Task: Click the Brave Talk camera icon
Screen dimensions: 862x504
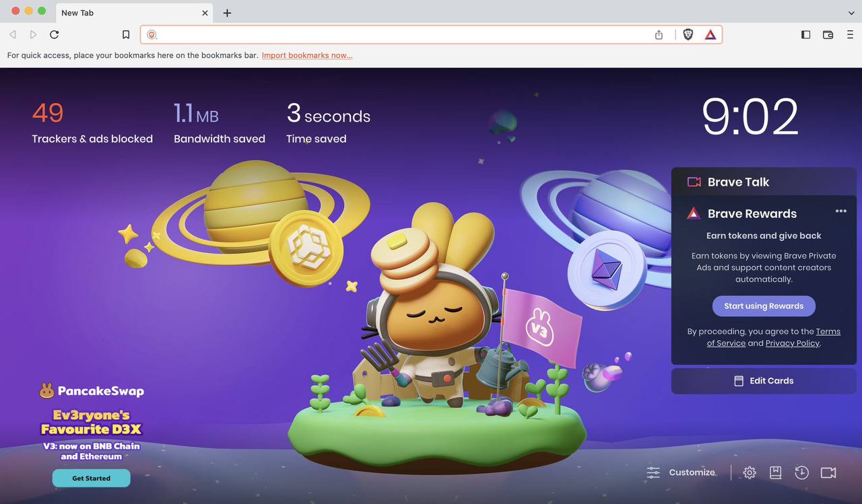Action: (694, 182)
